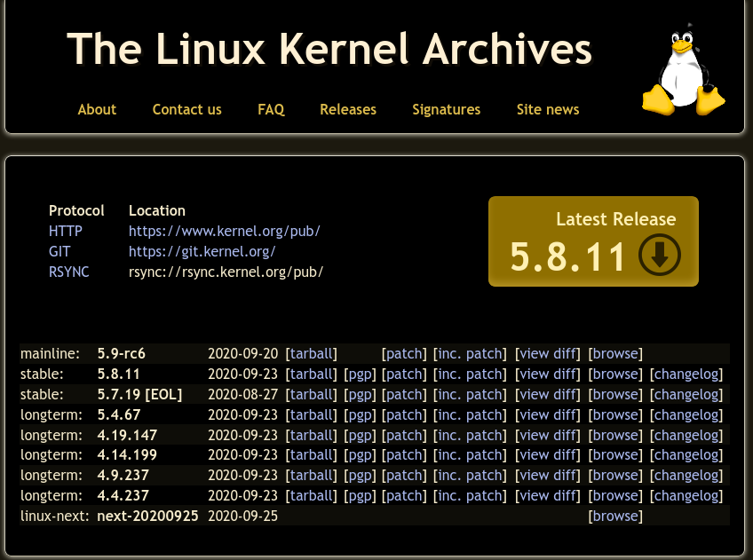Open the patch link for longterm 4.14.199

(404, 455)
